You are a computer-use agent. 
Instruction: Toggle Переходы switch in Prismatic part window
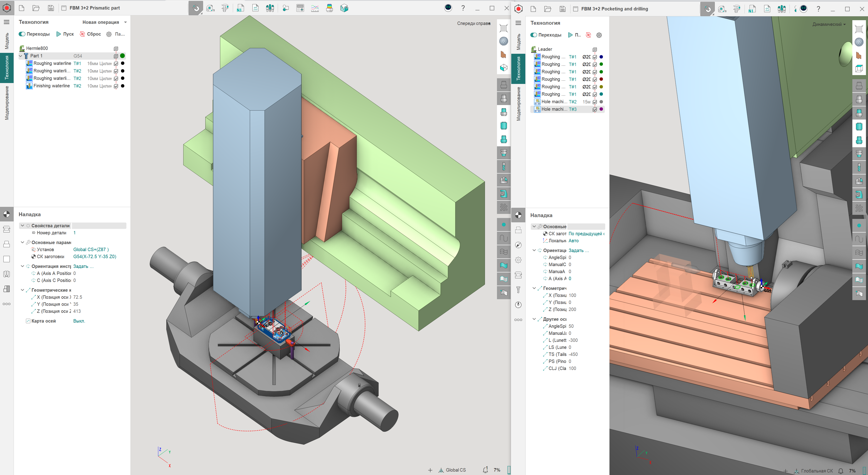point(22,34)
